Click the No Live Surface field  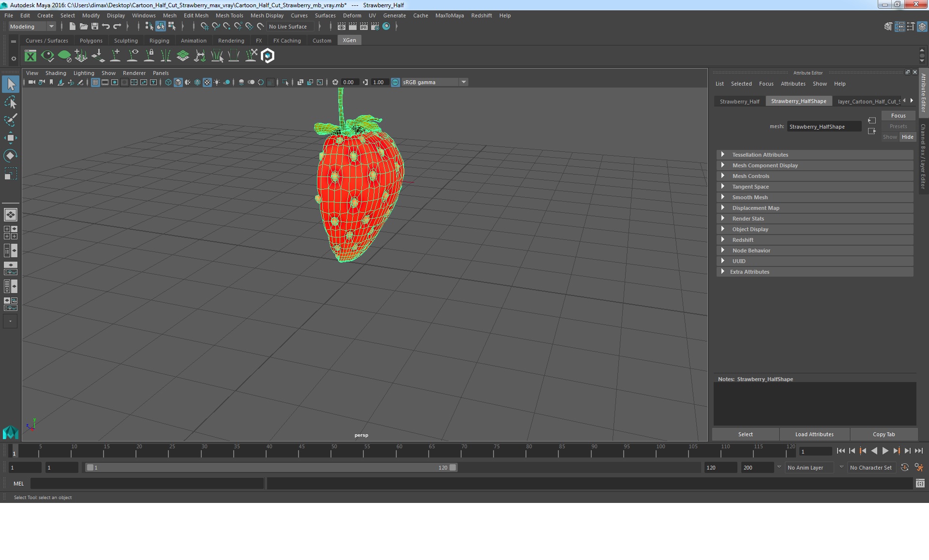point(291,27)
